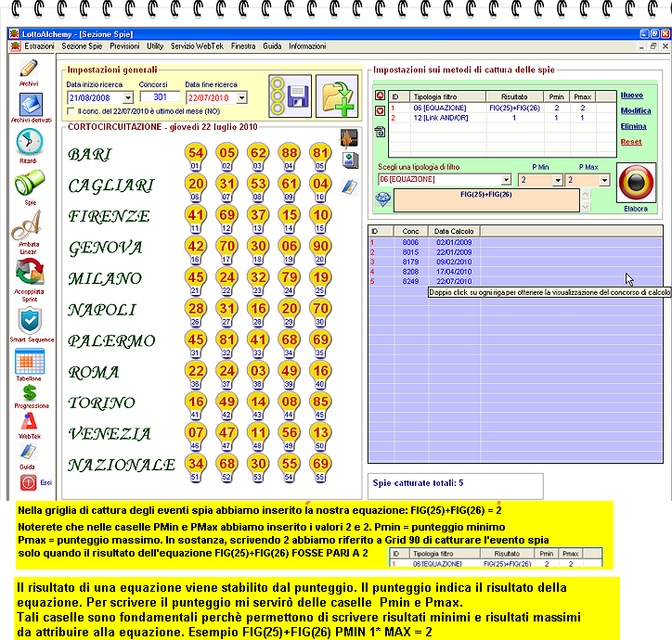
Task: Select result row 8208 dated 17/04/2010
Action: (x=515, y=272)
